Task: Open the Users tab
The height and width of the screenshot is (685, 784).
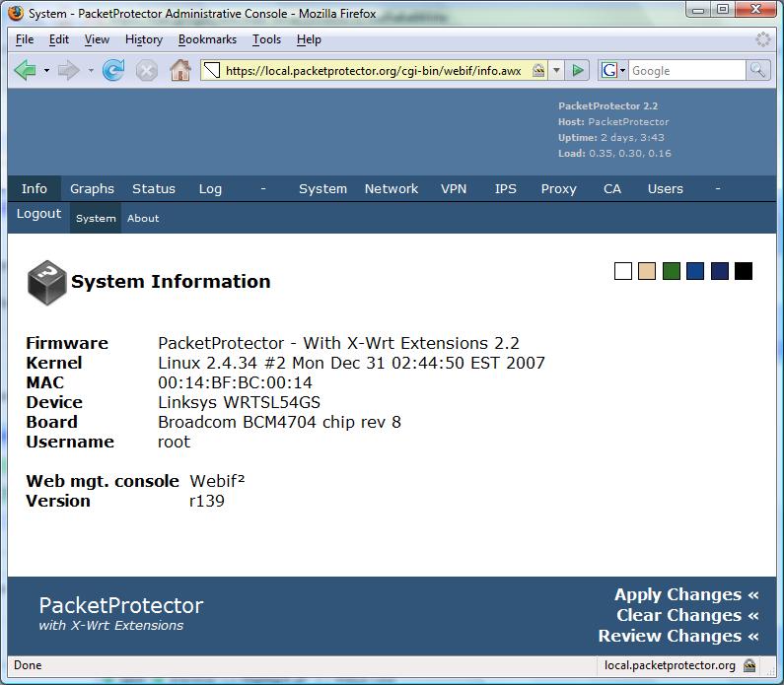Action: 665,189
